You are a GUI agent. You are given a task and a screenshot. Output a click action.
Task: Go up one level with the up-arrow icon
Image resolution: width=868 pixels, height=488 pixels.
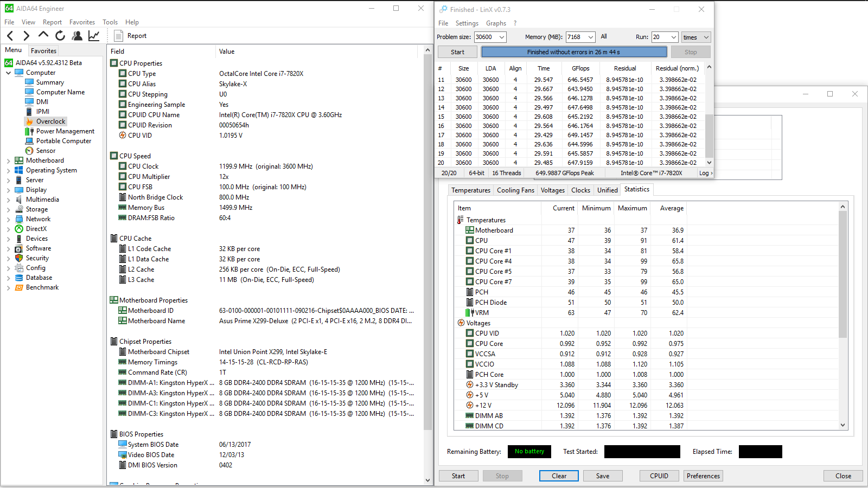pyautogui.click(x=43, y=35)
